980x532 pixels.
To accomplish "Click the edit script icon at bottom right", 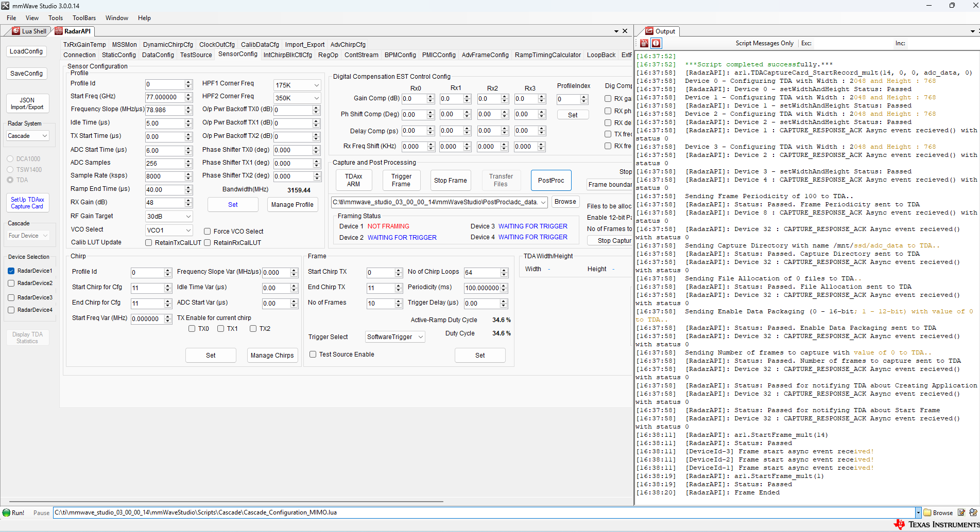I will 961,512.
